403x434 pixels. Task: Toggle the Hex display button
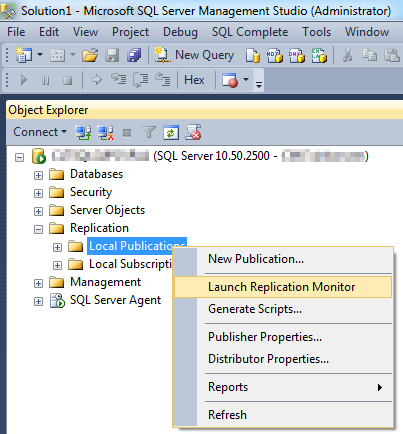coord(194,80)
